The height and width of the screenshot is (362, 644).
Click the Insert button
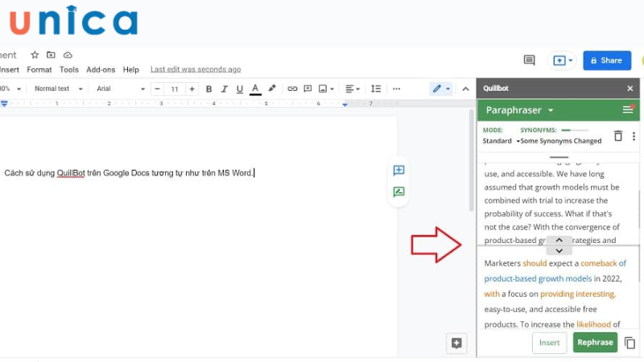coord(549,343)
